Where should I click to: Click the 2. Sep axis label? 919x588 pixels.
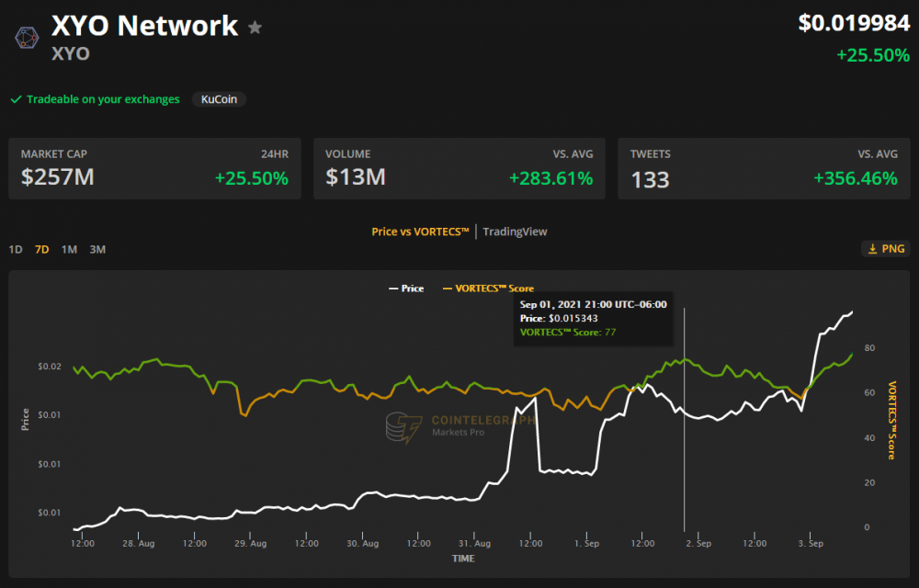coord(698,544)
